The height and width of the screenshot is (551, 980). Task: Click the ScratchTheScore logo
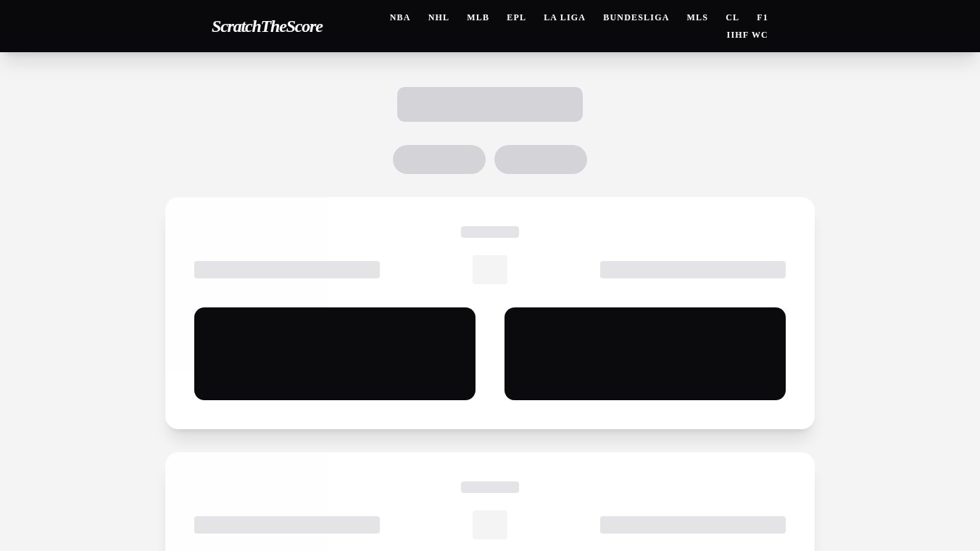pos(267,26)
